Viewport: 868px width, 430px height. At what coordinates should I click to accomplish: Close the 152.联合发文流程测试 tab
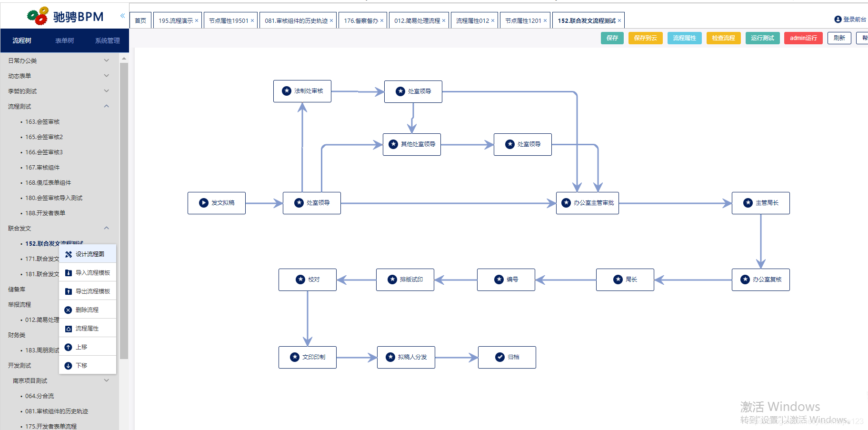[x=619, y=20]
